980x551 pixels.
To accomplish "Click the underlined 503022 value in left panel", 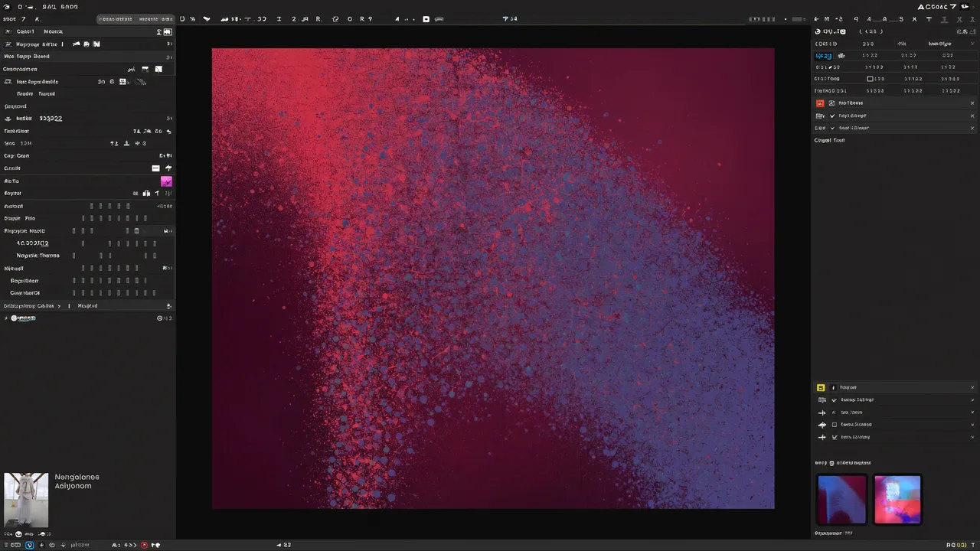I will point(51,119).
